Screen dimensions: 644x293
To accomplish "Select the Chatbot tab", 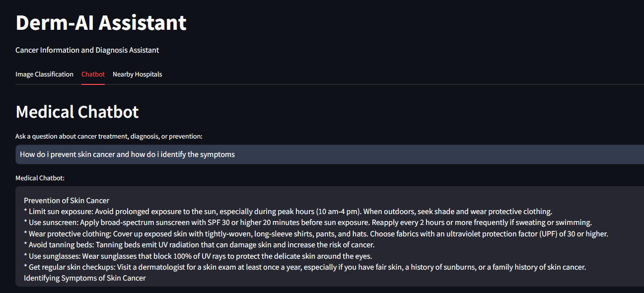I will tap(93, 74).
